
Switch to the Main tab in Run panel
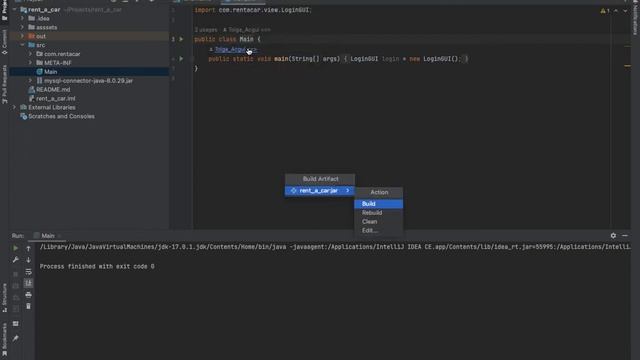click(48, 236)
